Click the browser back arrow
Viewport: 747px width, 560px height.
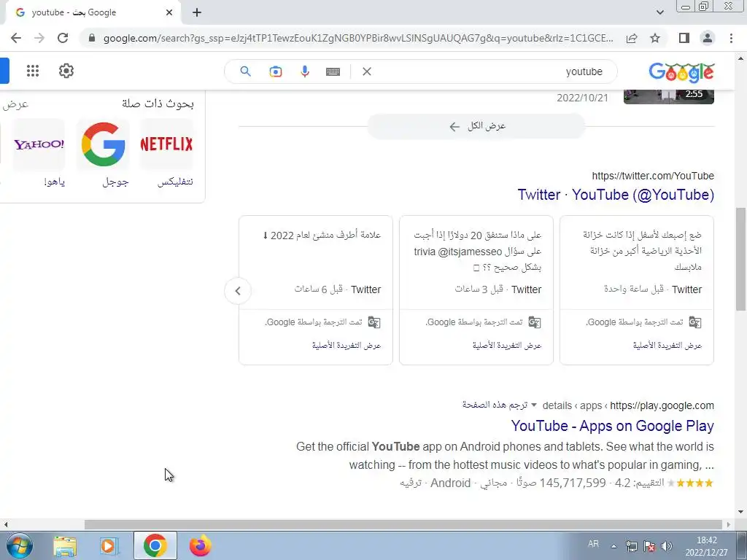click(x=16, y=38)
